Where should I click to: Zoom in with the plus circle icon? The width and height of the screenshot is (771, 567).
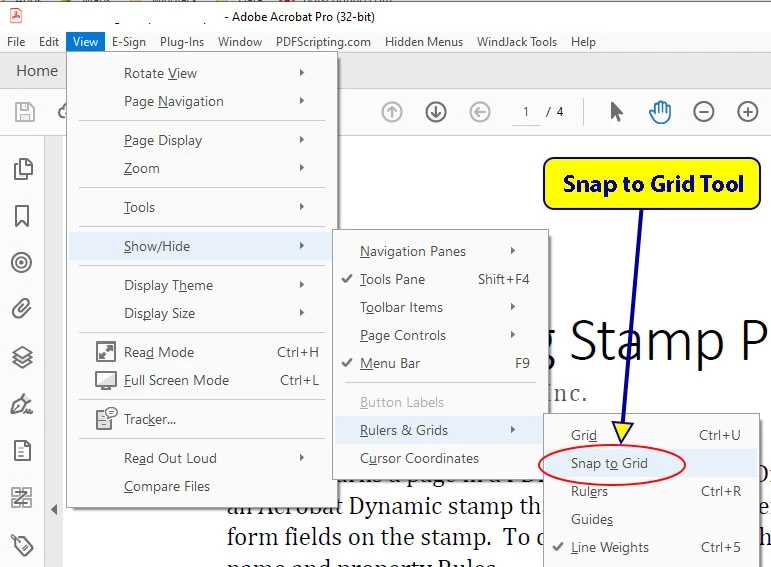coord(747,112)
